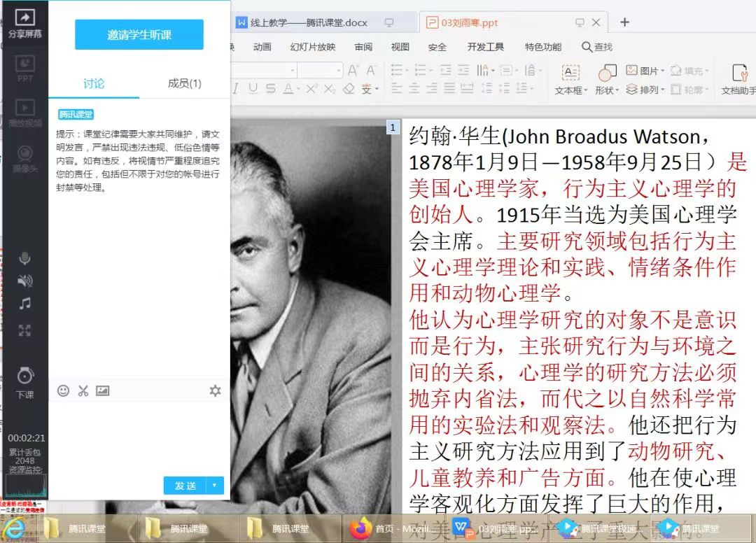Open the emoji picker in chat
756x543 pixels.
pos(63,391)
